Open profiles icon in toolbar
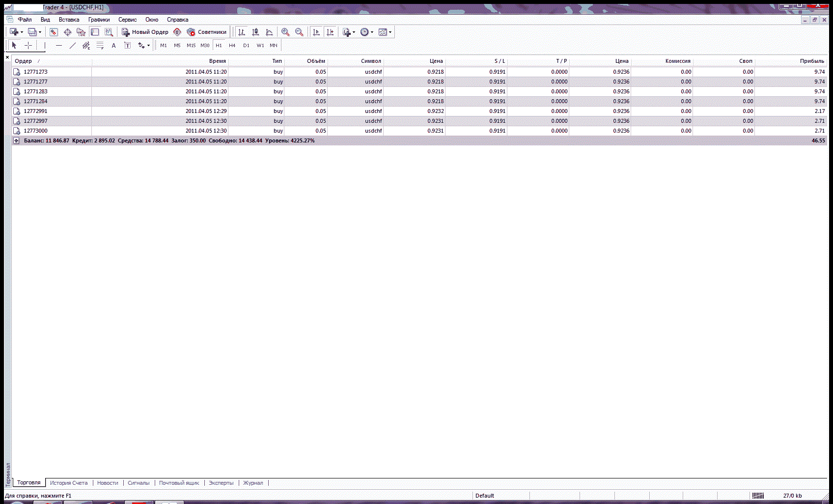The width and height of the screenshot is (833, 504). tap(32, 32)
